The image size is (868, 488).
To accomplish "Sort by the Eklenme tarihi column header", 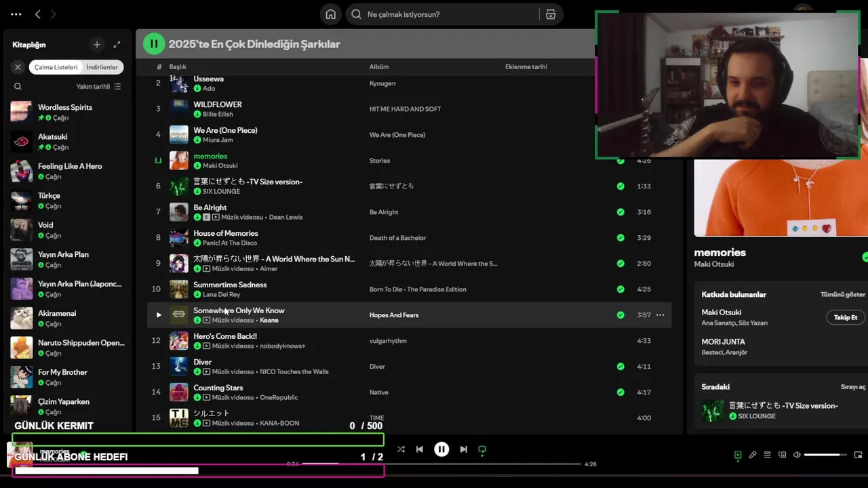I will tap(526, 67).
